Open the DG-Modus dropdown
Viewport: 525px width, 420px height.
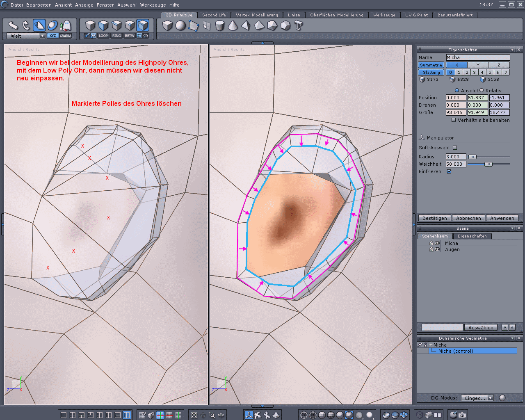tap(490, 398)
